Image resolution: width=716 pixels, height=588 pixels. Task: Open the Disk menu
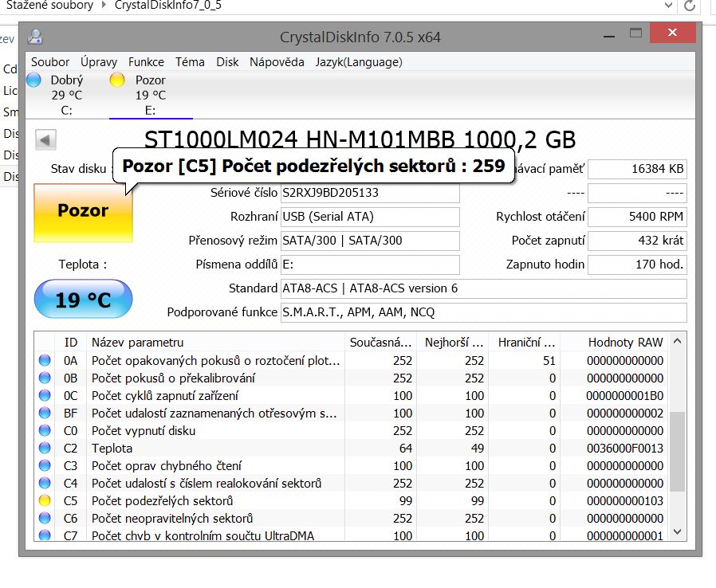227,62
